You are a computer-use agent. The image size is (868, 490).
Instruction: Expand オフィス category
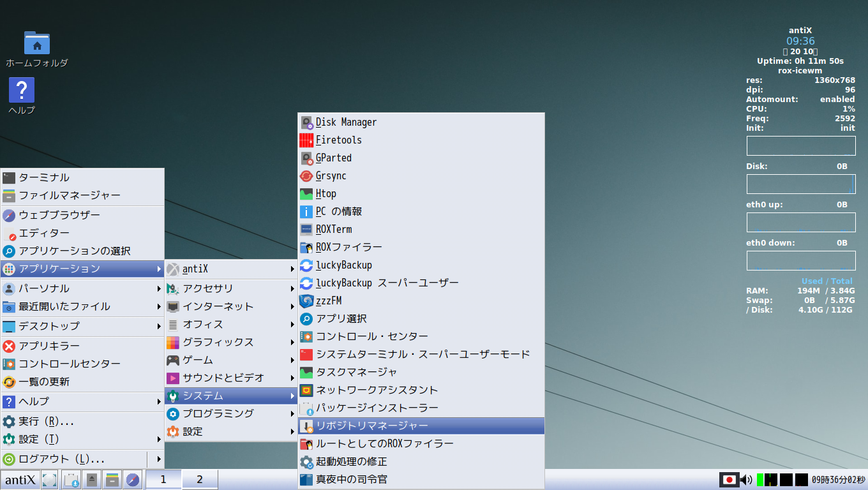[x=231, y=325]
